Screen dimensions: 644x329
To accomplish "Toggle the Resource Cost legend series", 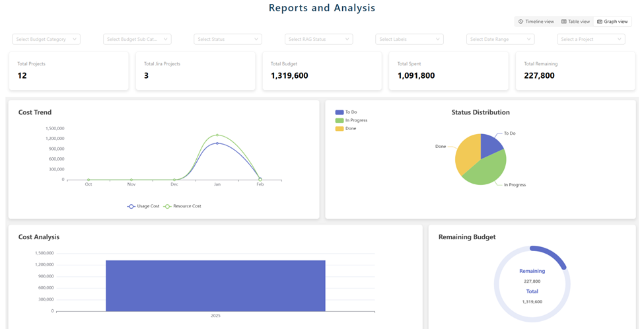I will pos(183,206).
